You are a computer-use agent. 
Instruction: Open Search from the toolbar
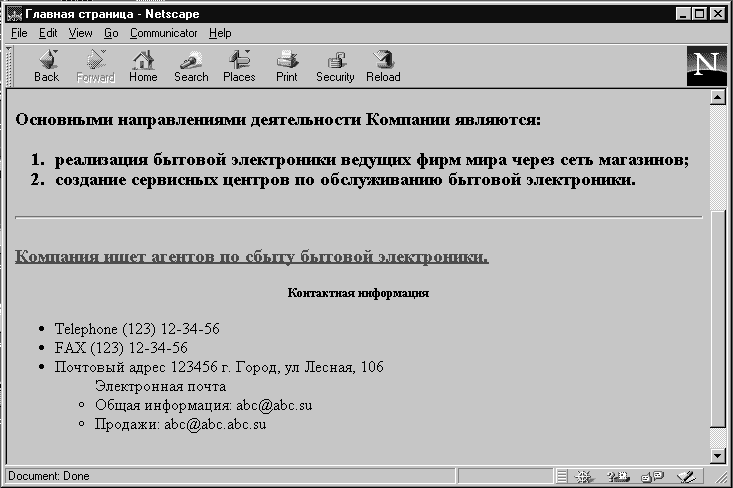[x=191, y=66]
